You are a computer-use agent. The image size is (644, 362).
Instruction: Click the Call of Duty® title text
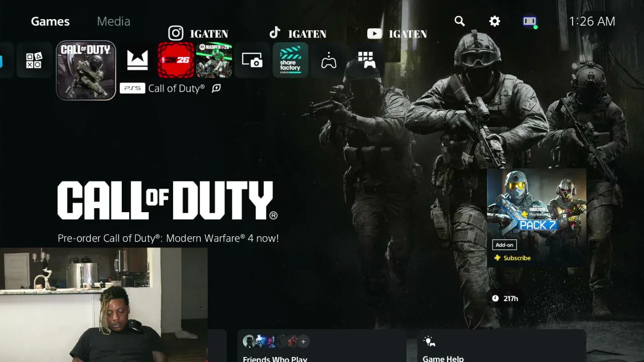[x=177, y=88]
